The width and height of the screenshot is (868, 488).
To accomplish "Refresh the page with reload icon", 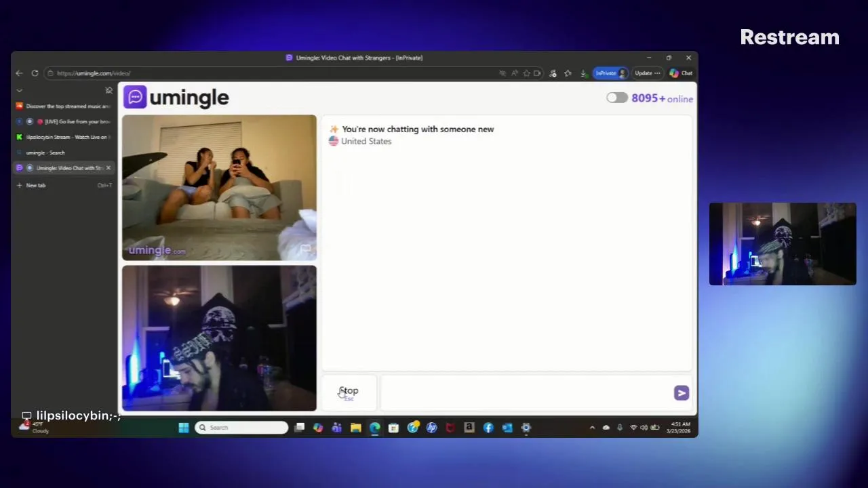I will click(35, 73).
